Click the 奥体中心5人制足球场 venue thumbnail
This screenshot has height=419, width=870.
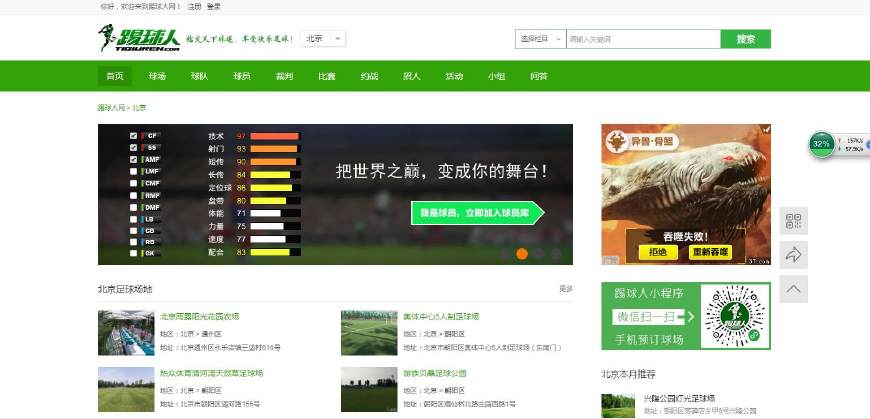point(369,332)
